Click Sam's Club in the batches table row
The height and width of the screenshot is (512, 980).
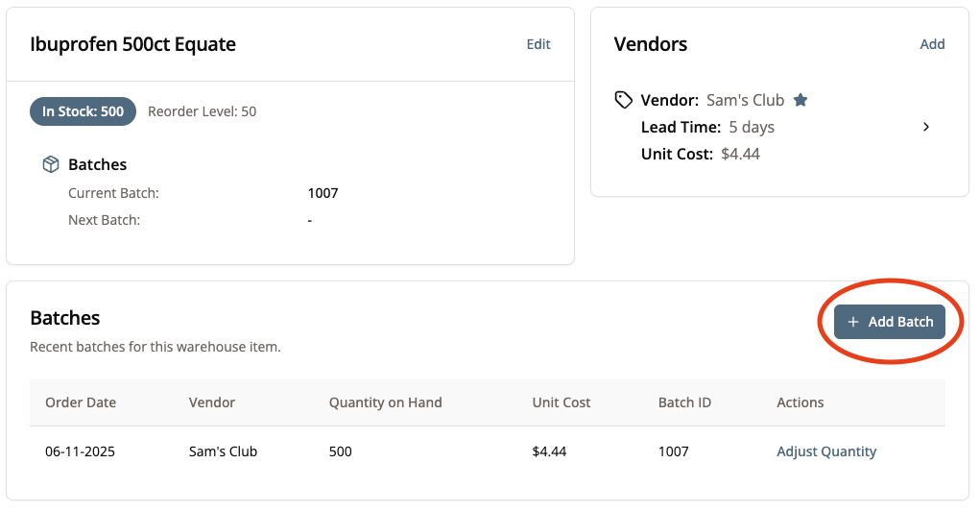223,451
